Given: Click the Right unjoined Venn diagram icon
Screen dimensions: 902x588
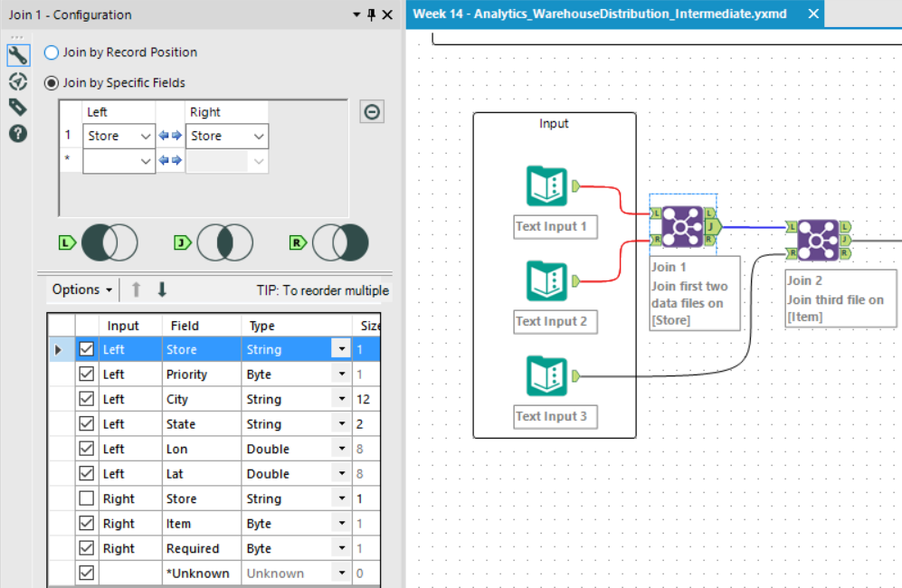Looking at the screenshot, I should pos(340,242).
